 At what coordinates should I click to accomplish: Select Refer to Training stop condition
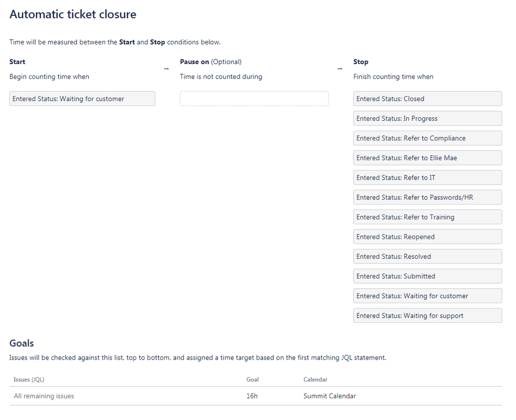427,217
